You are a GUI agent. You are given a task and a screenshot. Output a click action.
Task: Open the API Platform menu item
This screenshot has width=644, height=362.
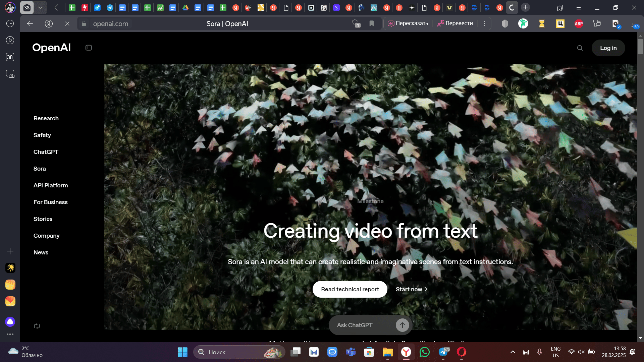click(x=51, y=185)
